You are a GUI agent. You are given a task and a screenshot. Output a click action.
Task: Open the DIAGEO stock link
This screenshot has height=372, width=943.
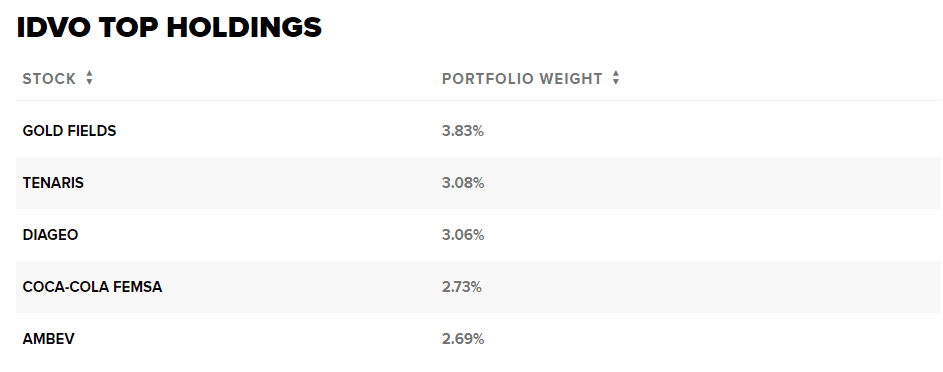point(51,235)
